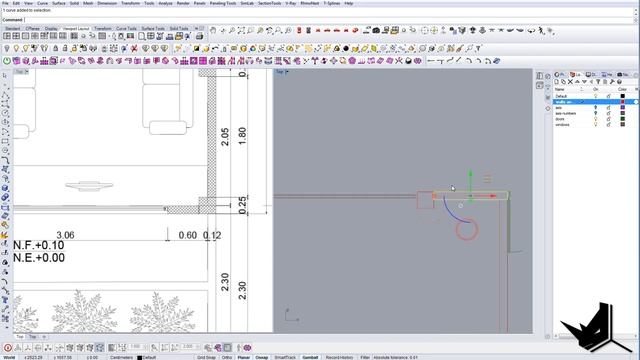The image size is (640, 360).
Task: Click the Show Objects lightbulb icon at the toolbar's left end
Action: (x=7, y=49)
